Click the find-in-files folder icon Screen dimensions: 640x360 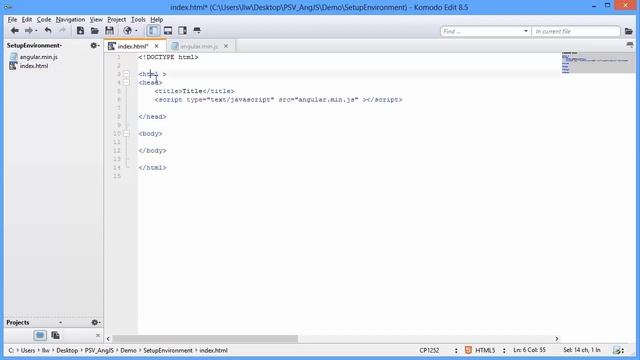pyautogui.click(x=629, y=31)
